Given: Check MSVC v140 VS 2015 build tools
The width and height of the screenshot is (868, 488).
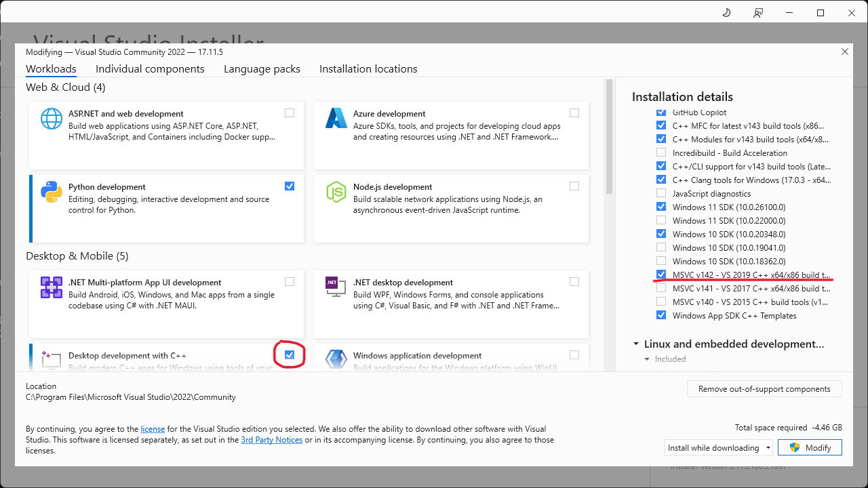Looking at the screenshot, I should coord(661,302).
